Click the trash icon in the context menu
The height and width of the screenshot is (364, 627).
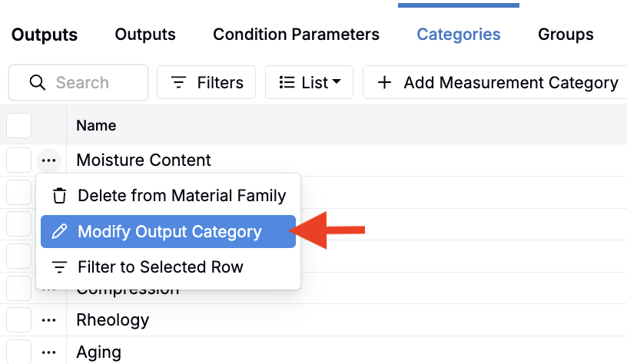tap(59, 196)
